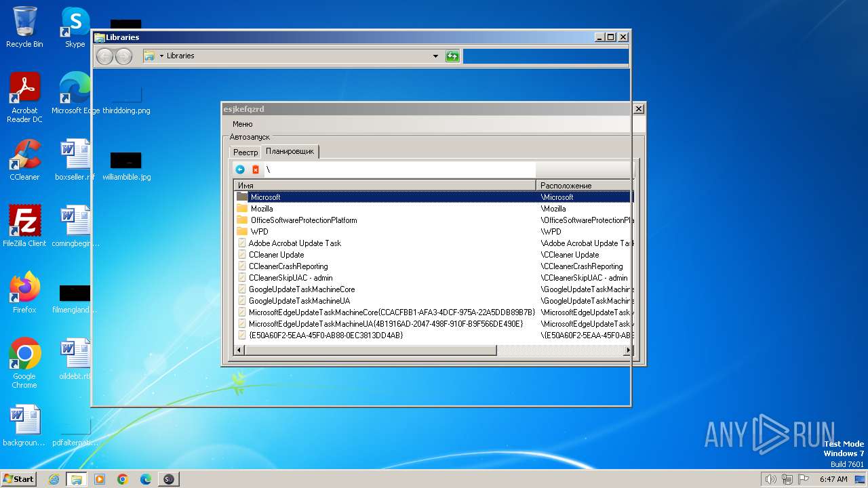This screenshot has width=868, height=488.
Task: Click the green refresh button in Libraries window
Action: point(452,56)
